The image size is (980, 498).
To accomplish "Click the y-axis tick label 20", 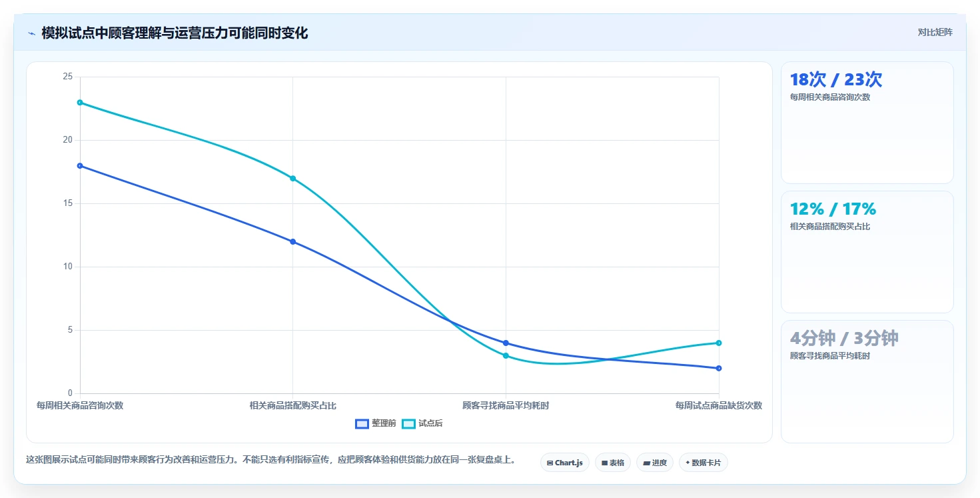I will pyautogui.click(x=67, y=140).
